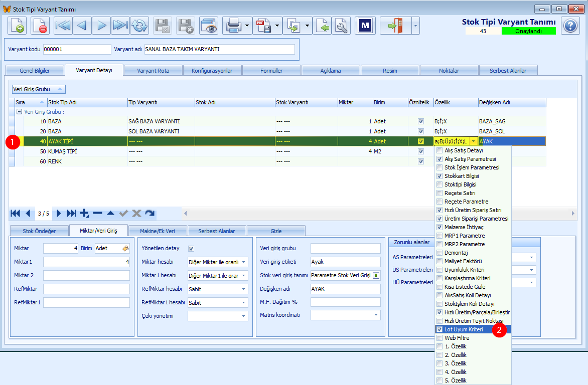
Task: Switch to the Varyant Rota tab
Action: (153, 71)
